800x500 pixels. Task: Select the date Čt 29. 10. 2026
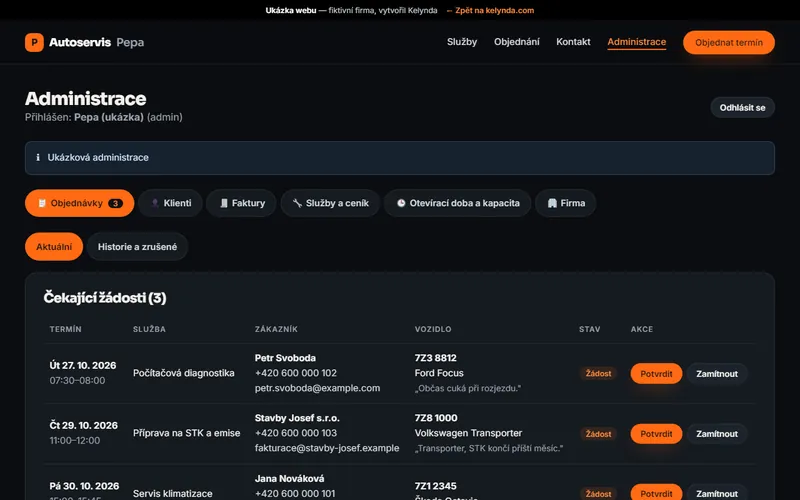(x=84, y=425)
